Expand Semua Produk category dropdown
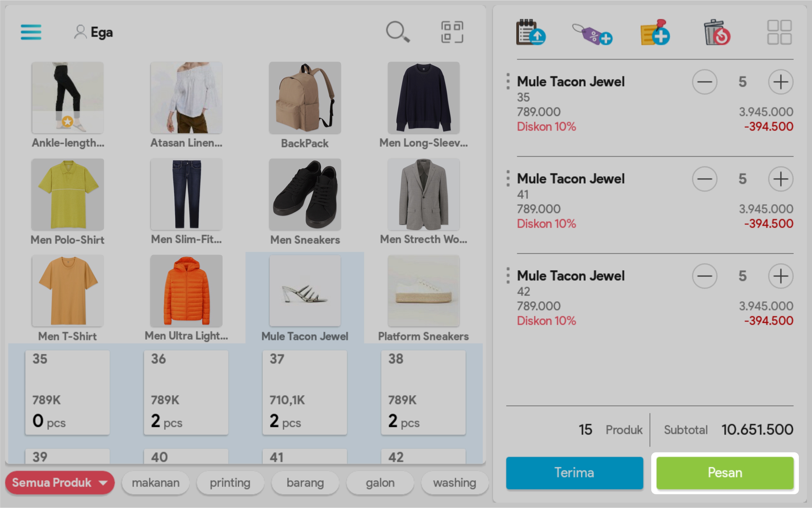This screenshot has height=508, width=812. click(60, 483)
